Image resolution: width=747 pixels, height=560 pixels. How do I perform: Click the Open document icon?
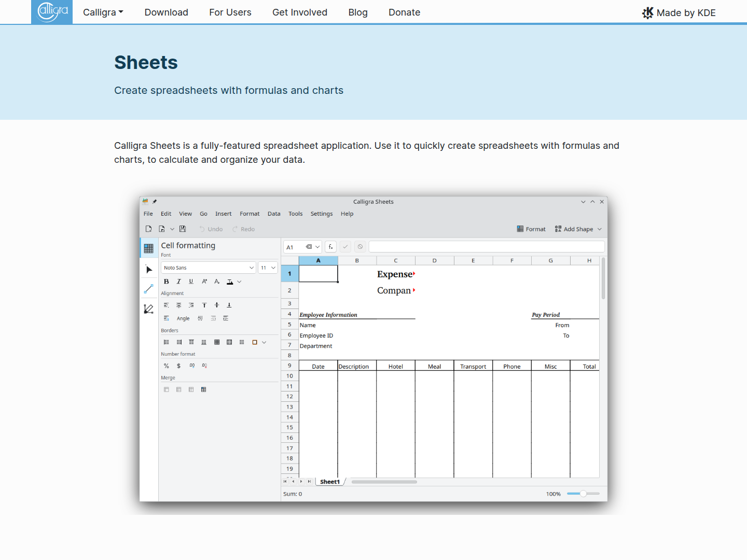point(162,229)
